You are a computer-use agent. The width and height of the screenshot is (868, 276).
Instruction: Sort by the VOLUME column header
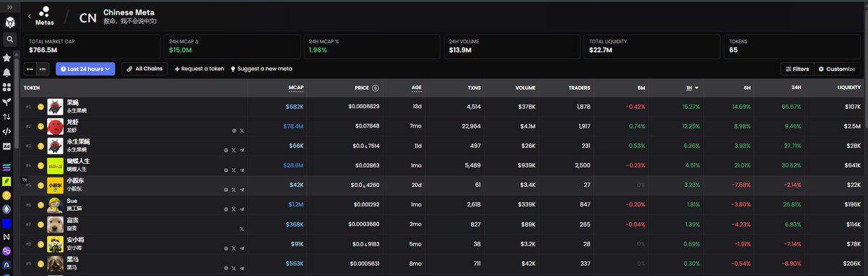point(525,88)
